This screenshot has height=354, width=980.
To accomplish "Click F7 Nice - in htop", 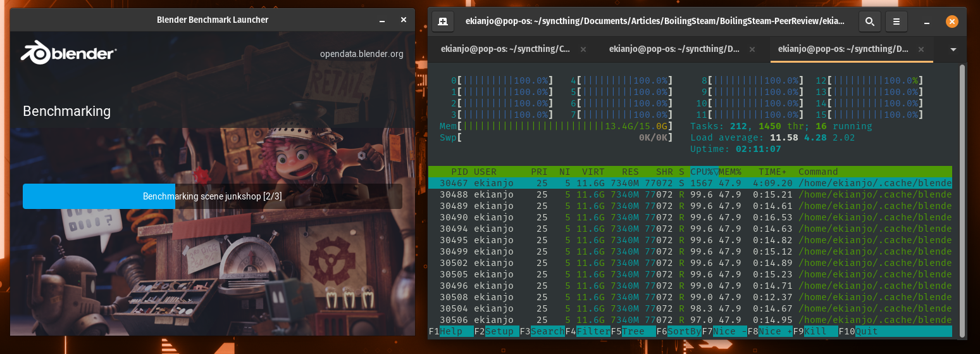I will tap(724, 332).
